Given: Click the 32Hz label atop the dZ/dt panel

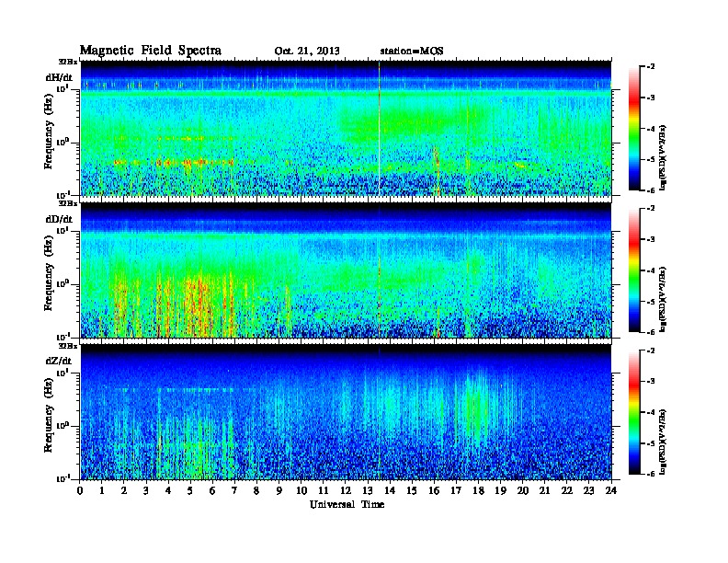Looking at the screenshot, I should click(68, 346).
